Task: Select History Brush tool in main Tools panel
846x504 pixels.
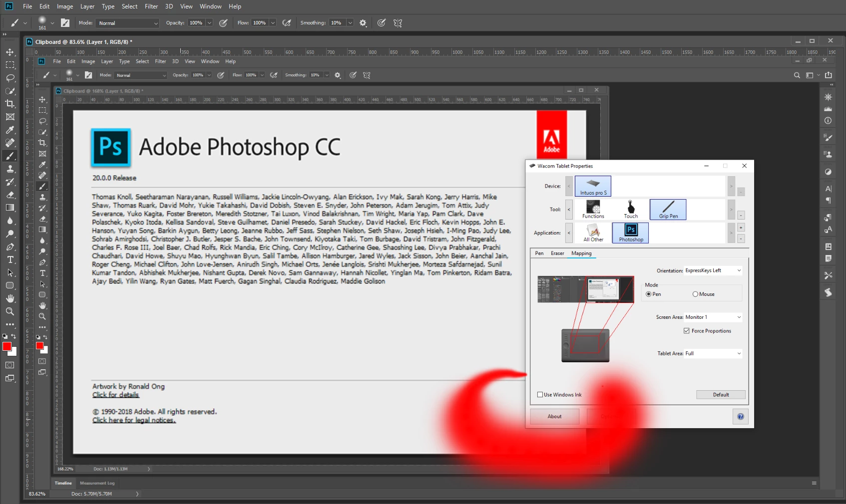Action: [10, 182]
